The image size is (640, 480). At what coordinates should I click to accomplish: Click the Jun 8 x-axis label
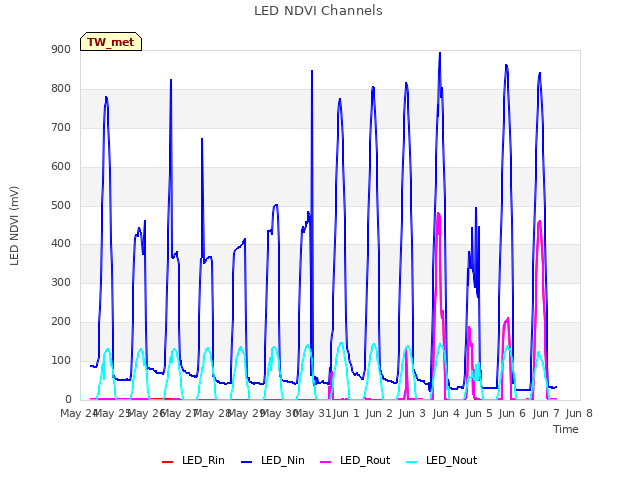(579, 413)
